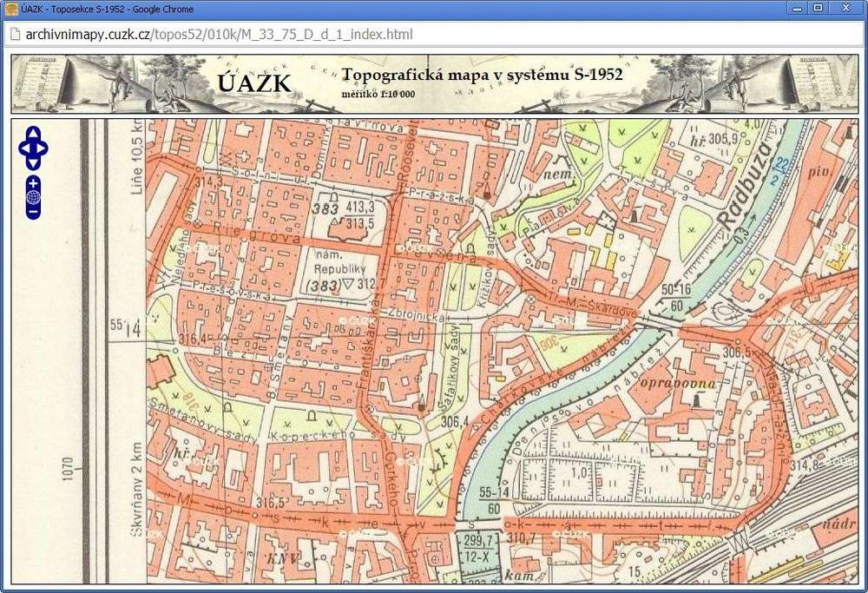Maximize the Chrome popup window

[x=817, y=8]
